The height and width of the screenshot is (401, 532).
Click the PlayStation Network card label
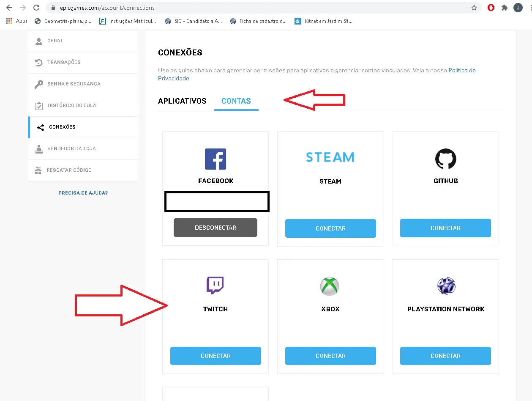[x=446, y=309]
